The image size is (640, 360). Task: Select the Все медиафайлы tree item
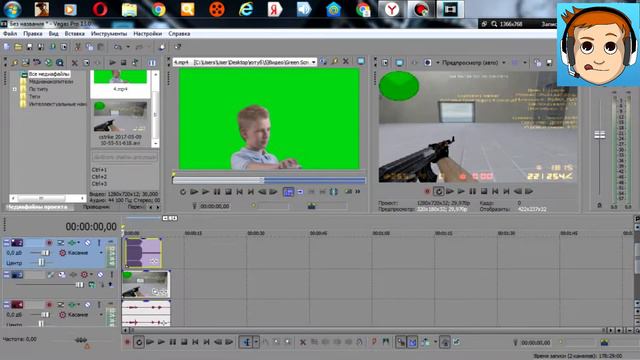pyautogui.click(x=49, y=74)
